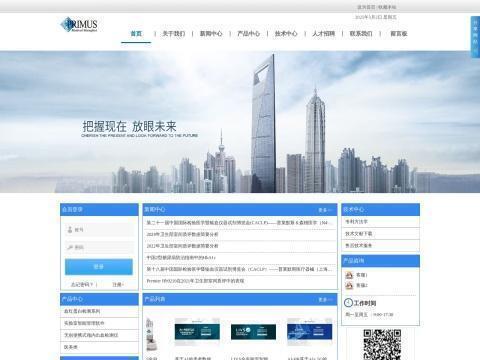Screen dimensions: 480x360
Task: Click the 客服1 support avatar icon
Action: coord(349,275)
